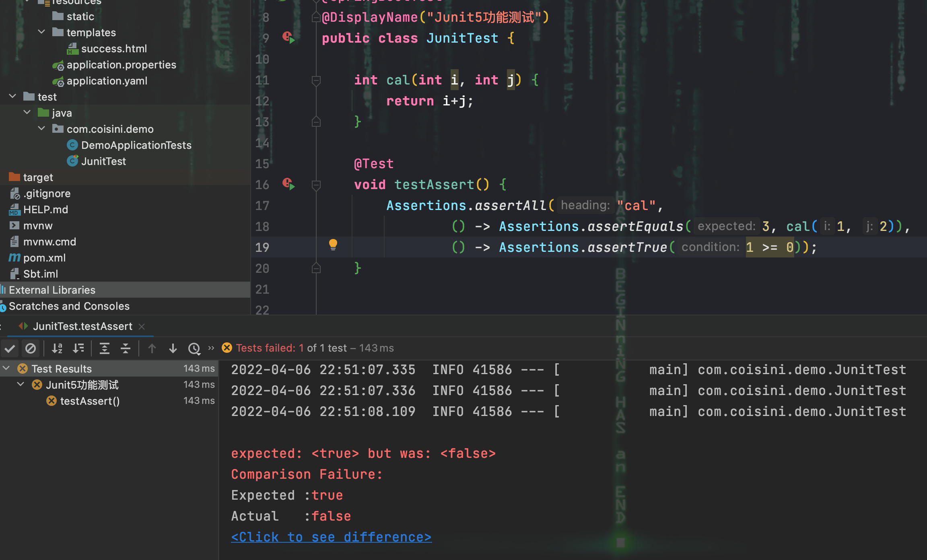Screen dimensions: 927x560
Task: Select the Test Results root row
Action: [109, 369]
